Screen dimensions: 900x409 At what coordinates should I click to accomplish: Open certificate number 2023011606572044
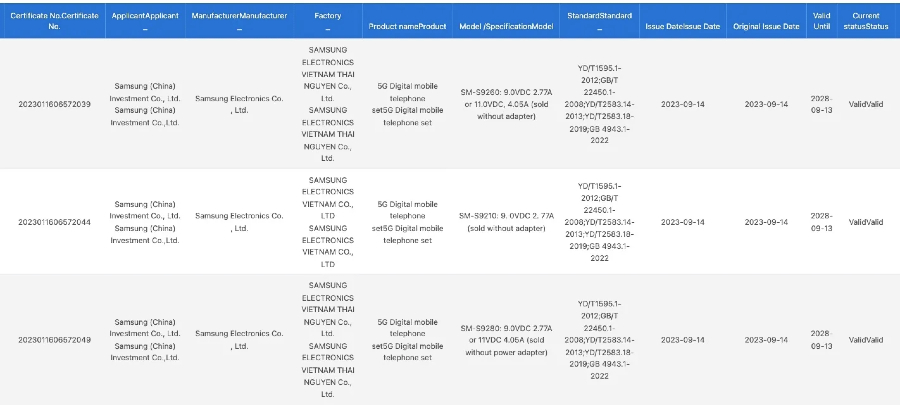pyautogui.click(x=54, y=222)
